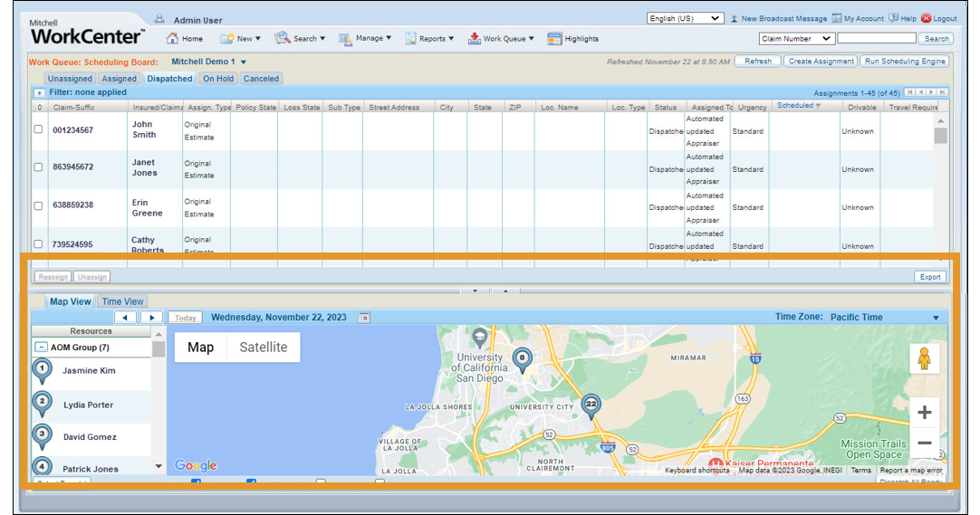Click the claim number search input field
This screenshot has width=980, height=515.
click(x=876, y=39)
